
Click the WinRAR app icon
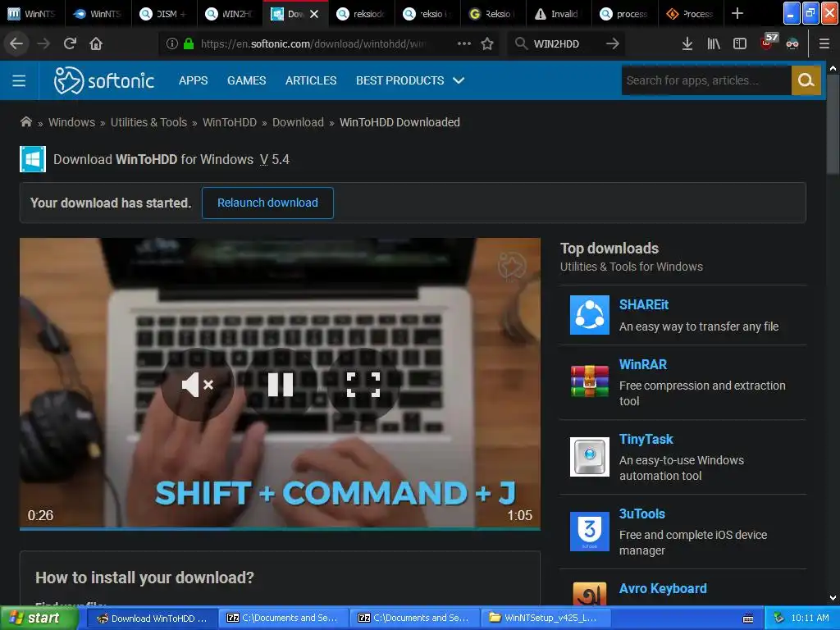(x=589, y=381)
